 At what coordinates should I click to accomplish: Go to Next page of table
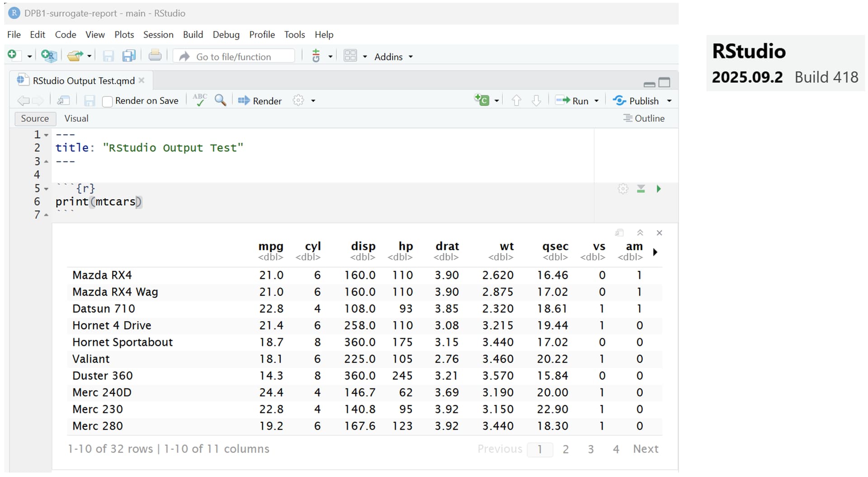click(645, 449)
